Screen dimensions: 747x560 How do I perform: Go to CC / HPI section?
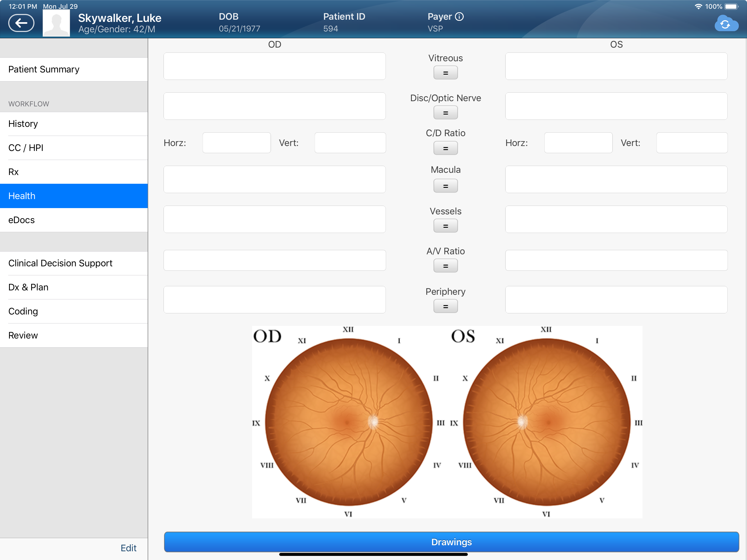pyautogui.click(x=74, y=148)
